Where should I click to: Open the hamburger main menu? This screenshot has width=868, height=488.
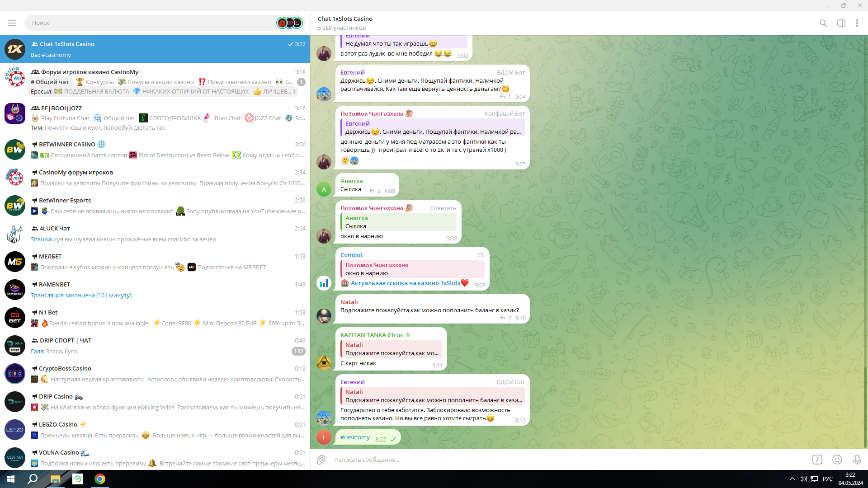click(12, 23)
